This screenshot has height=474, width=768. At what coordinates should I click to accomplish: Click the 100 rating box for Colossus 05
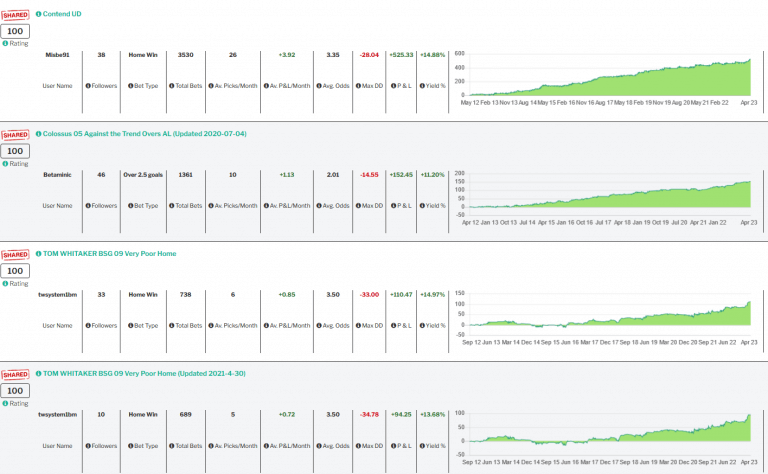click(15, 151)
